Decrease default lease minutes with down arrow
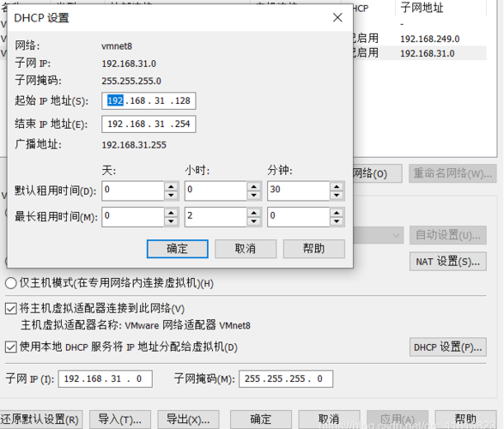Screen dimensions: 504x429 click(337, 196)
